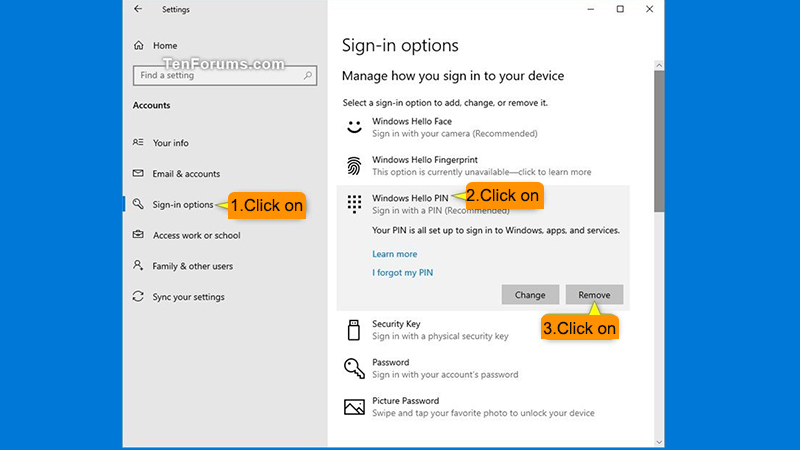The width and height of the screenshot is (800, 450).
Task: Click the search magnifier in Find a setting
Action: pos(308,76)
